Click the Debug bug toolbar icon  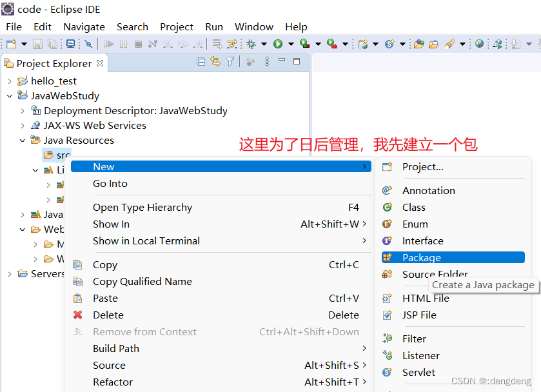click(251, 44)
